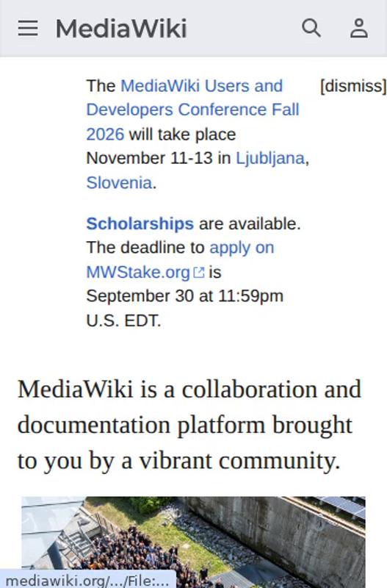Open the hamburger main menu
The image size is (387, 588).
click(28, 29)
